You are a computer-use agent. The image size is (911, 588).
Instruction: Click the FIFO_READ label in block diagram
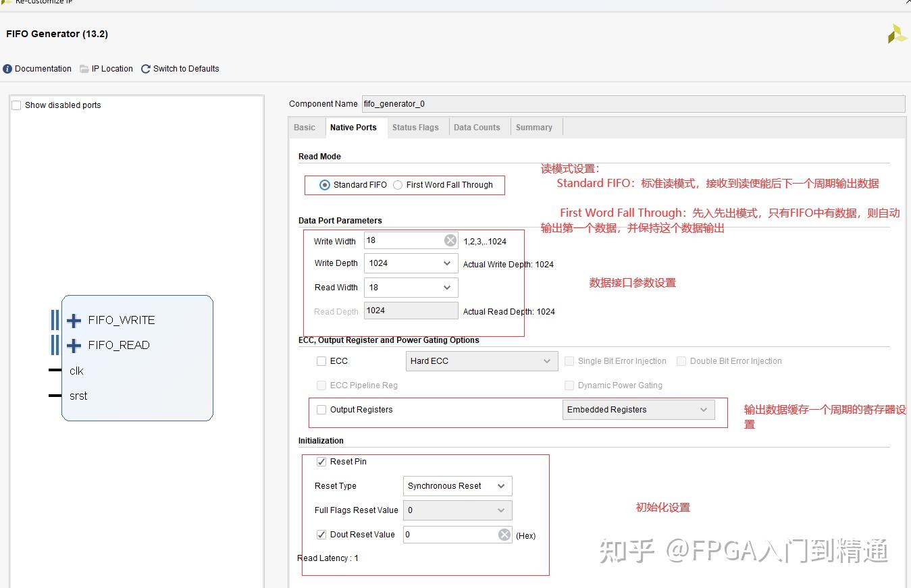point(119,346)
